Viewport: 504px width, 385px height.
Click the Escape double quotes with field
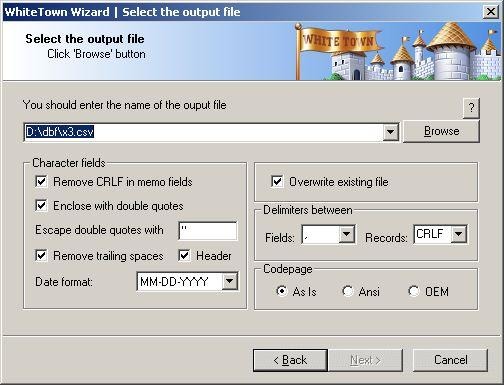click(208, 231)
